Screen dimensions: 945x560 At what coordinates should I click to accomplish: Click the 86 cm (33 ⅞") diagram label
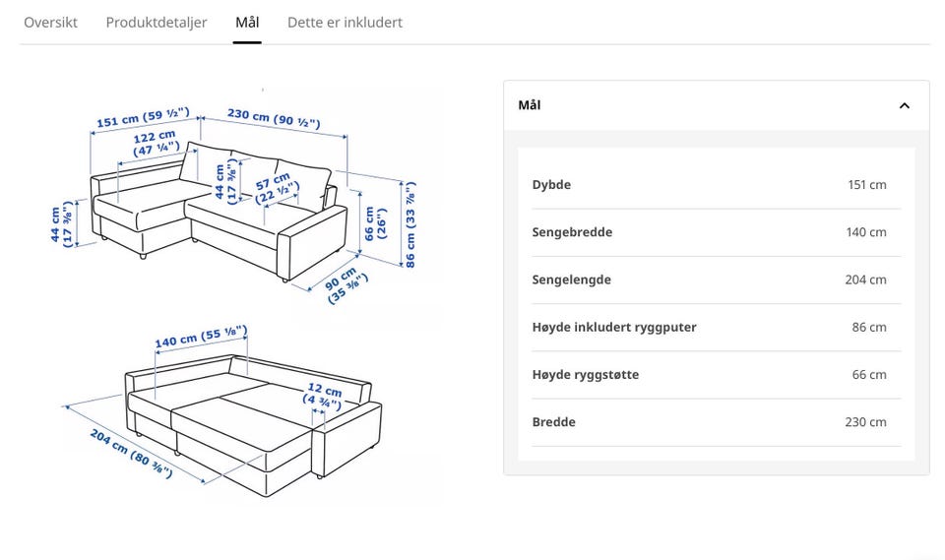coord(409,224)
